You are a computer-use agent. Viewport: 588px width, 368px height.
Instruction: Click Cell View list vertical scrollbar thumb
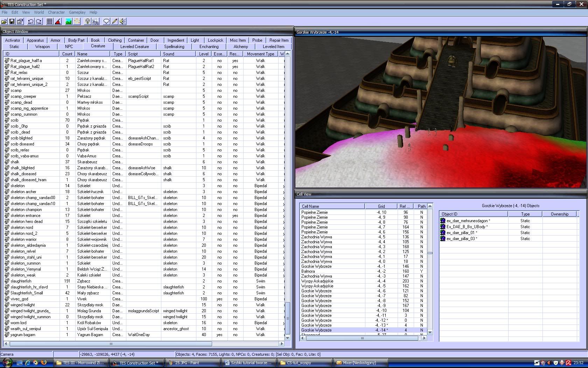tap(430, 253)
